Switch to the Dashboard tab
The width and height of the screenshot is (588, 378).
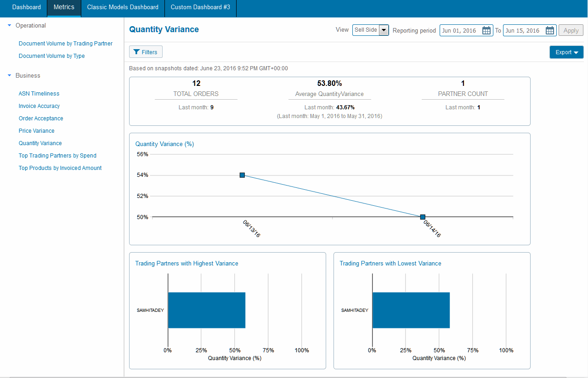tap(26, 7)
